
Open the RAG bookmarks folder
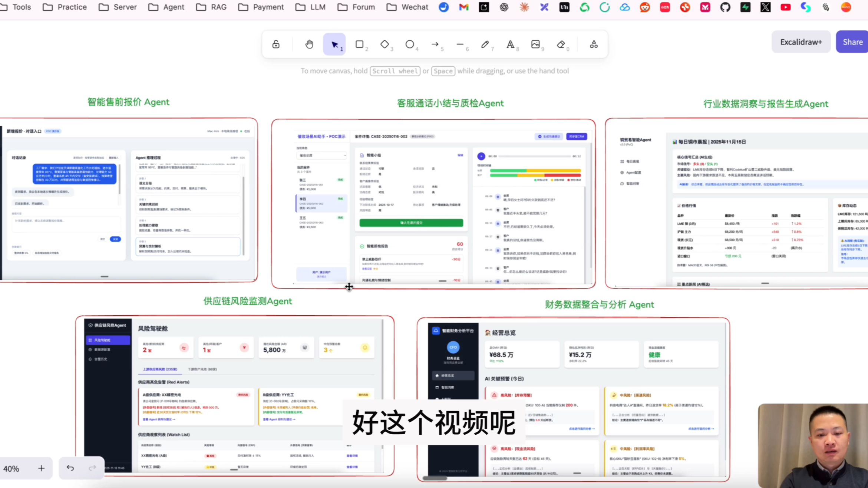[x=211, y=7]
